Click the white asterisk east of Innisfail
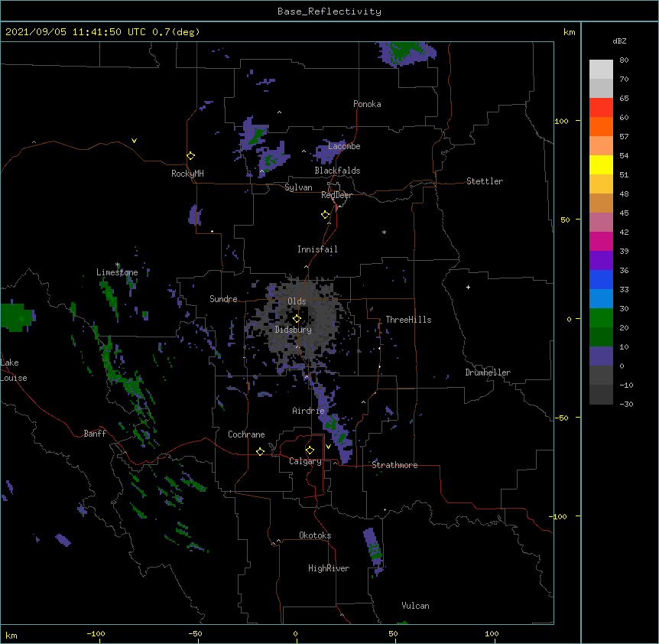The height and width of the screenshot is (644, 659). point(384,232)
